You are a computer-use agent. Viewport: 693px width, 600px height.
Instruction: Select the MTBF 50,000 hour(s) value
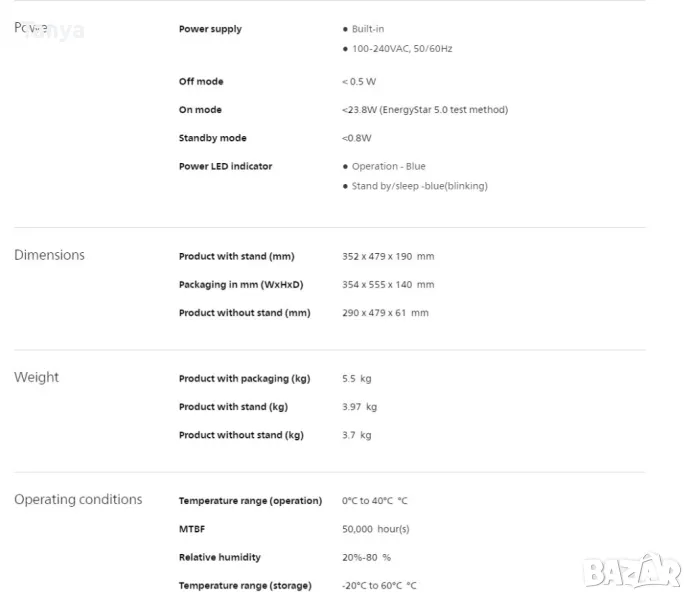(x=376, y=529)
